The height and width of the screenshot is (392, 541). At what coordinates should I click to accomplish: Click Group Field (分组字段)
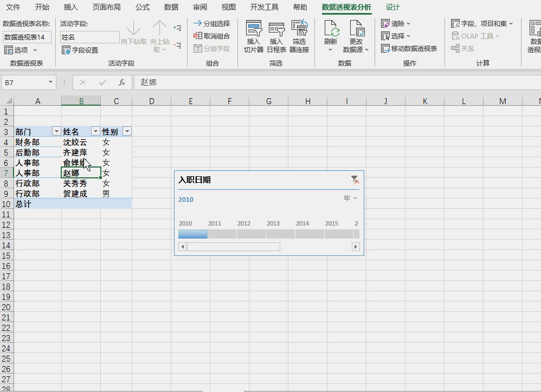(x=211, y=49)
